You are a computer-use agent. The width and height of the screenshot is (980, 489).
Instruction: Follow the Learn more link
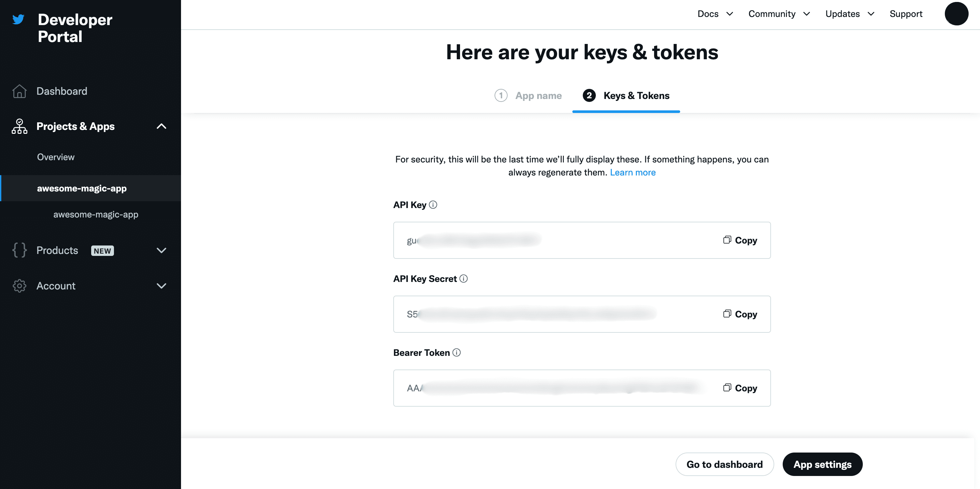pos(633,172)
